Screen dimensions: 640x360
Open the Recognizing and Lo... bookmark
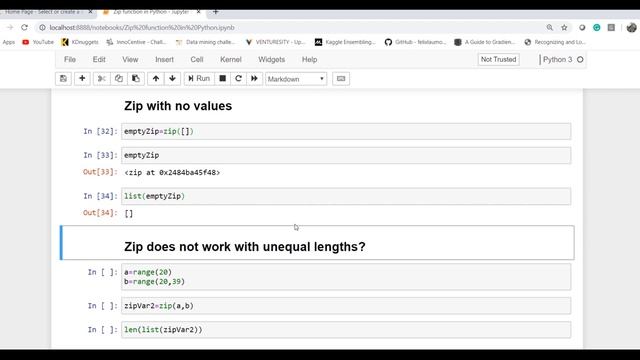click(x=555, y=42)
